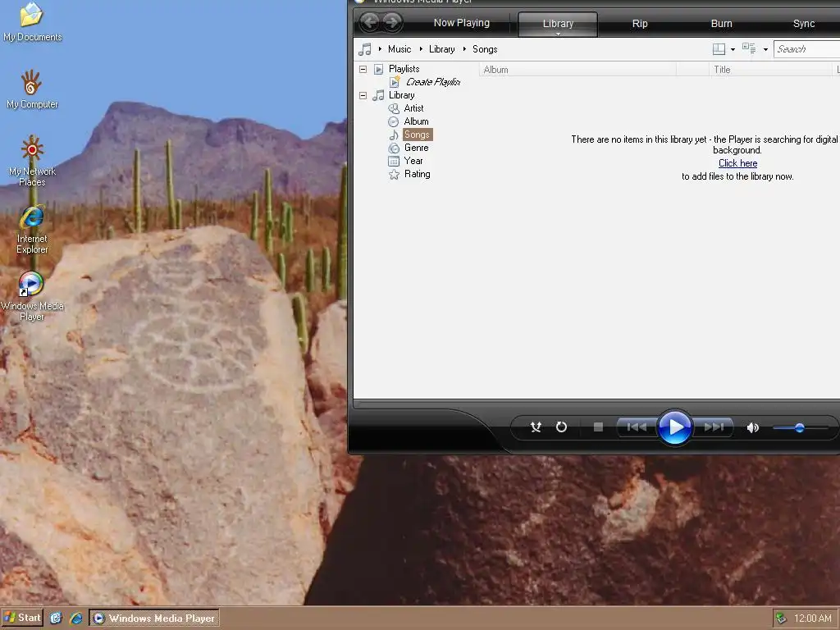Toggle shuffle mode

pyautogui.click(x=536, y=427)
